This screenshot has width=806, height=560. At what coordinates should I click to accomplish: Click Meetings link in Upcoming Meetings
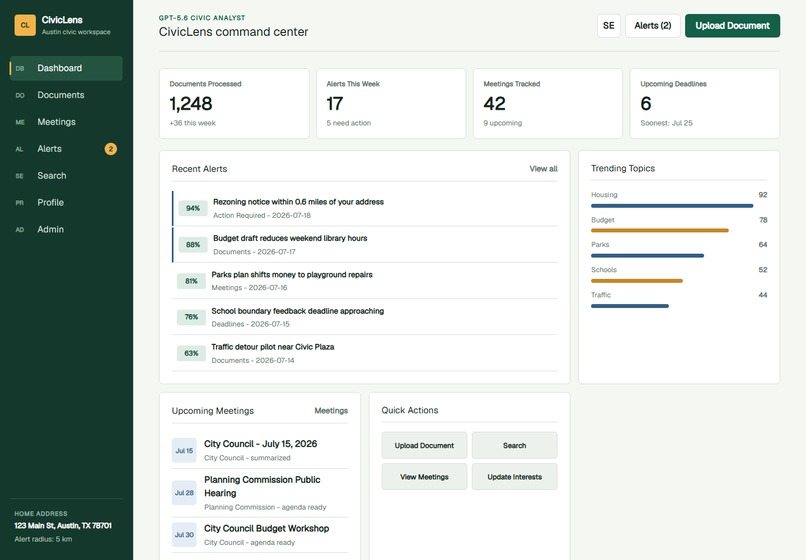tap(331, 410)
